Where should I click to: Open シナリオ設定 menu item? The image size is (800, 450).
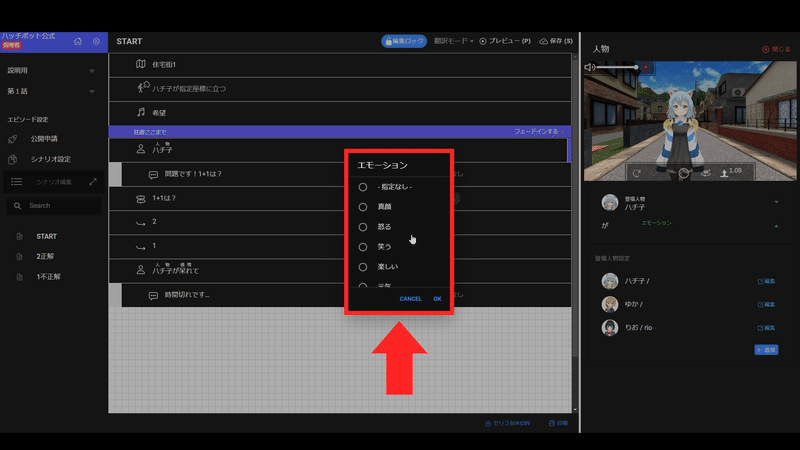click(51, 159)
